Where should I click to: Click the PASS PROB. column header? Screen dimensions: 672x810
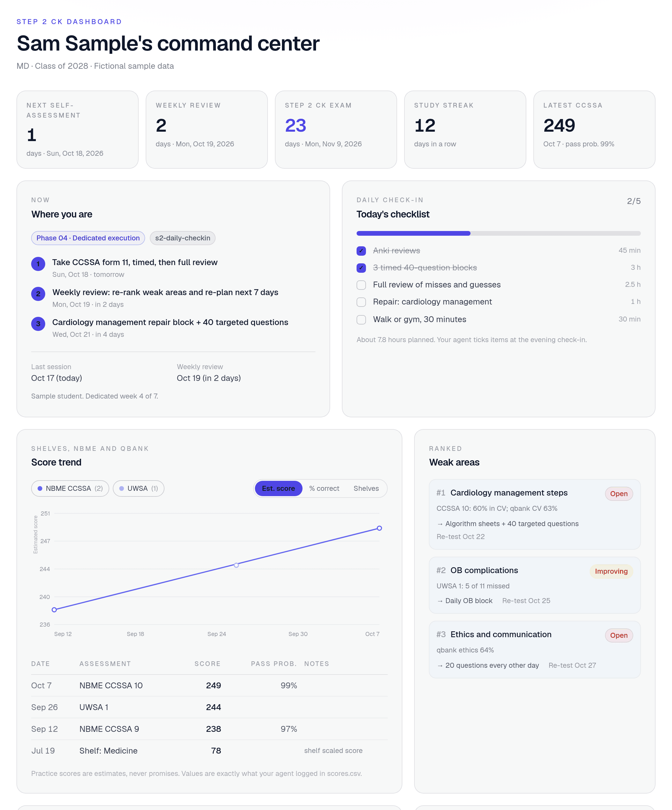click(x=274, y=664)
